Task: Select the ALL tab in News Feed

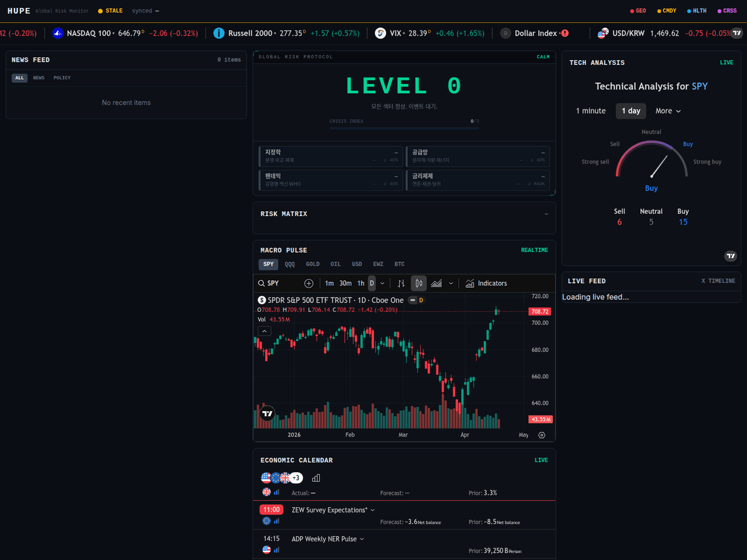Action: point(19,78)
